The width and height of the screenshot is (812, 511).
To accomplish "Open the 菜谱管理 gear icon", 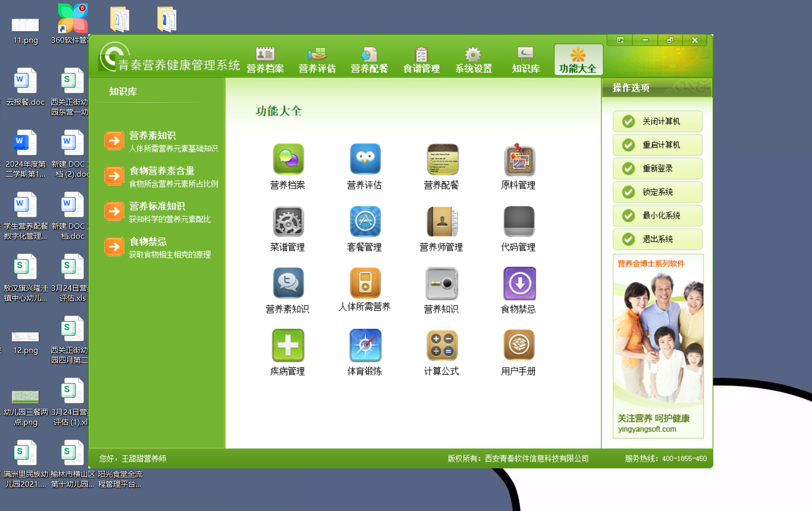I will coord(288,222).
